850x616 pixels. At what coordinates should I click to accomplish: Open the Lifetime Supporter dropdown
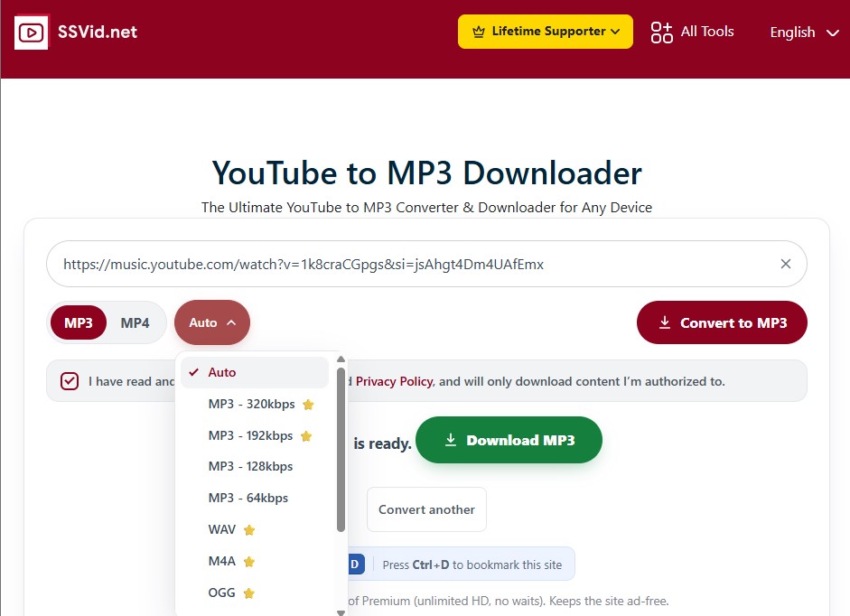coord(545,32)
